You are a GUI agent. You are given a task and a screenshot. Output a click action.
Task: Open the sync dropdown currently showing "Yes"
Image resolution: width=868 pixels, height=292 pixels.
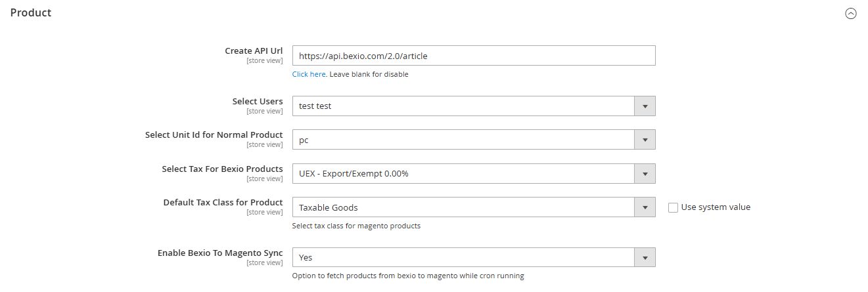463,258
